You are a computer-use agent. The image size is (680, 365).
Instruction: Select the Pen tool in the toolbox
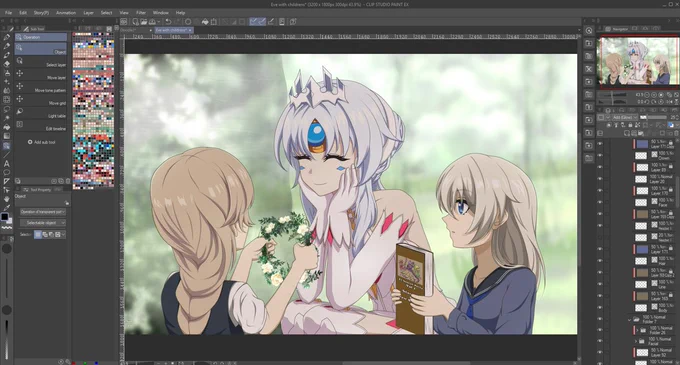pos(7,37)
